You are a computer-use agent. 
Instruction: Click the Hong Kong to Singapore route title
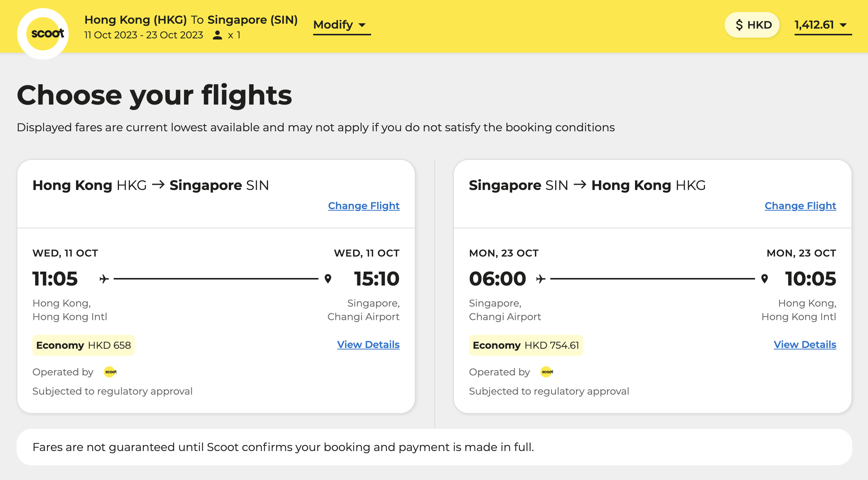151,185
